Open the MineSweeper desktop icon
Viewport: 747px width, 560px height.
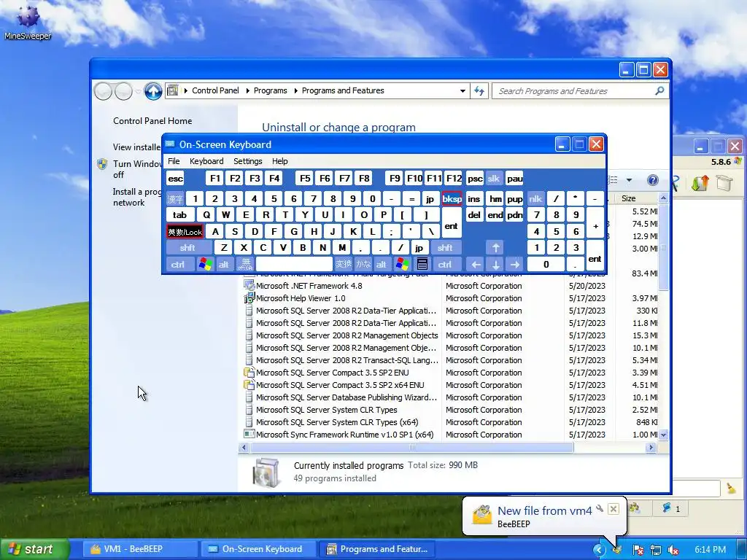(x=28, y=21)
